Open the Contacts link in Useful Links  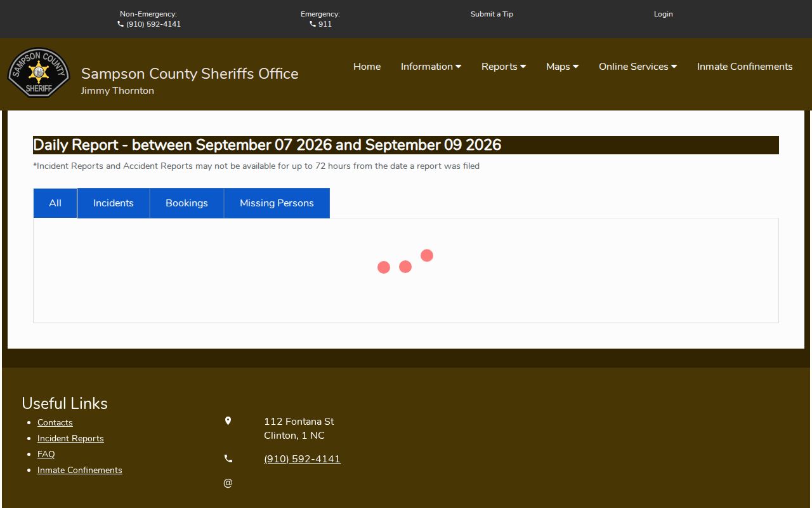point(55,423)
